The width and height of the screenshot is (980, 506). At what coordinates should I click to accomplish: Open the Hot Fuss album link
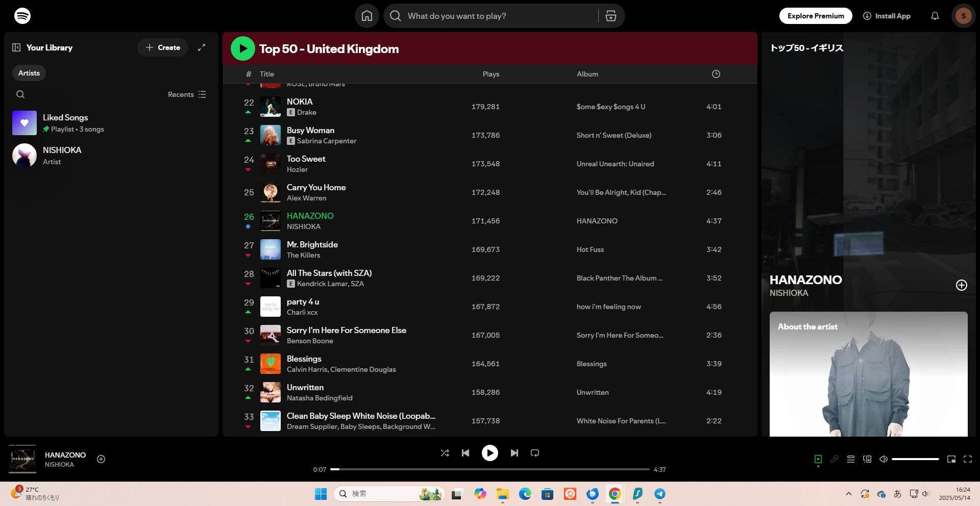click(x=590, y=249)
